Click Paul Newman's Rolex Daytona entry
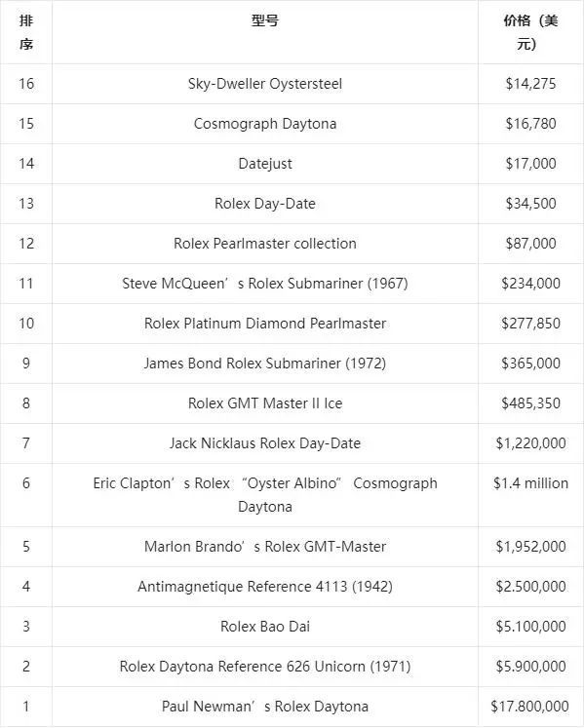The image size is (584, 728). pyautogui.click(x=265, y=706)
